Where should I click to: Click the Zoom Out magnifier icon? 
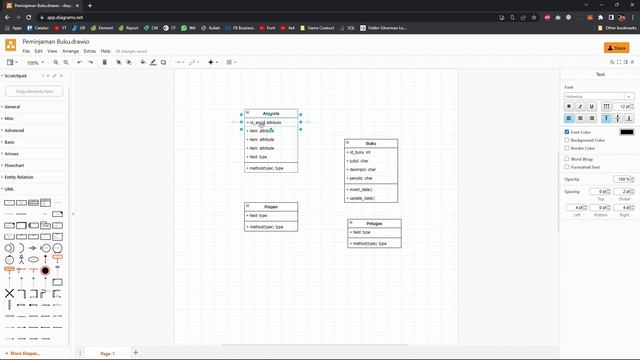pyautogui.click(x=66, y=62)
